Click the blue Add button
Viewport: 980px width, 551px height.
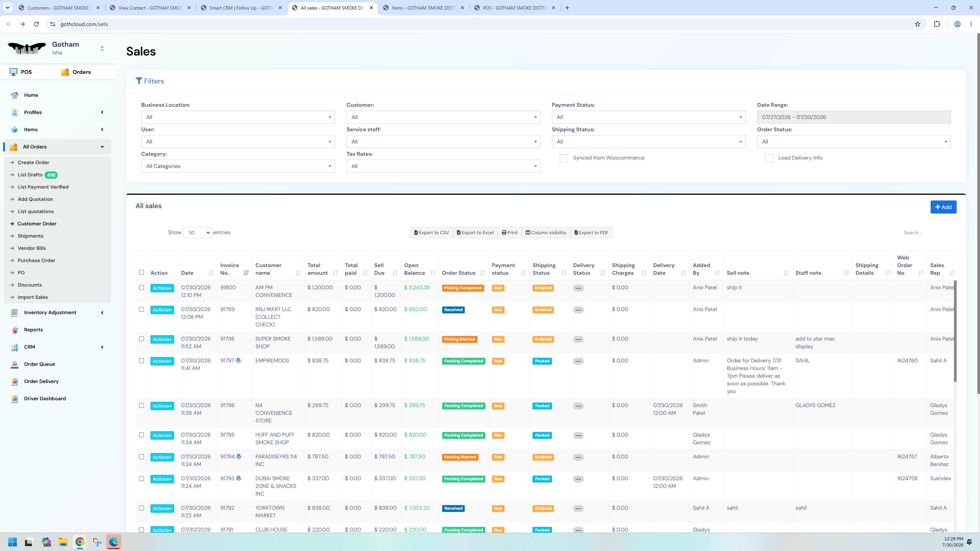click(x=943, y=207)
